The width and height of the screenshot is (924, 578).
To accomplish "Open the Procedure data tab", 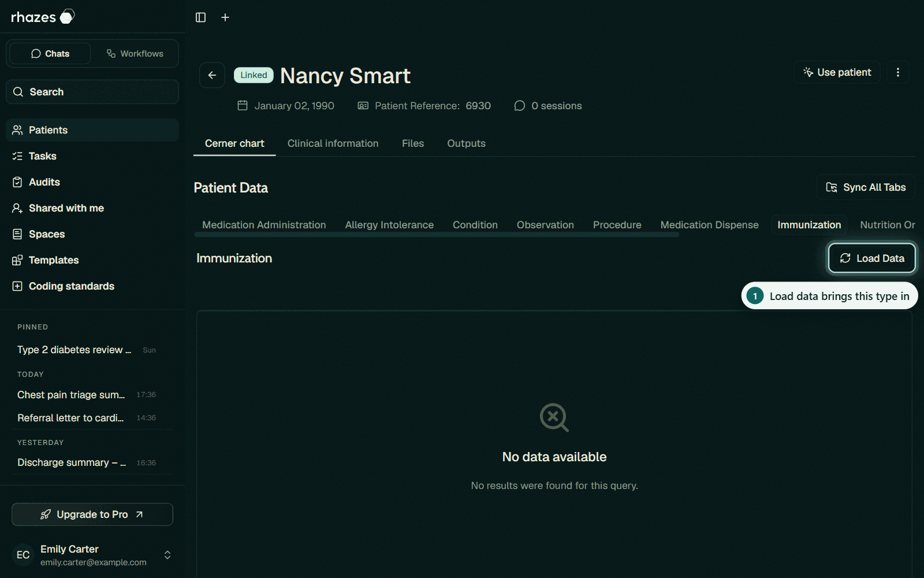I will [617, 225].
